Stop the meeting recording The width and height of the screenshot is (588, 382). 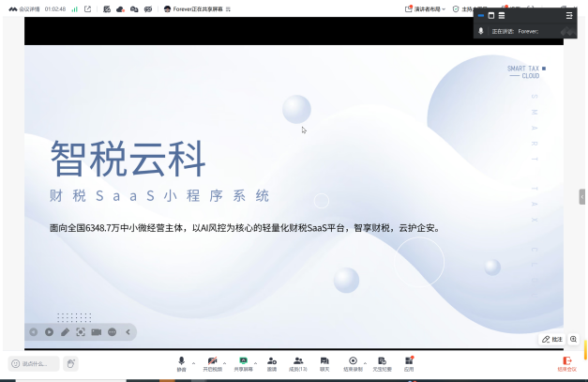[353, 363]
